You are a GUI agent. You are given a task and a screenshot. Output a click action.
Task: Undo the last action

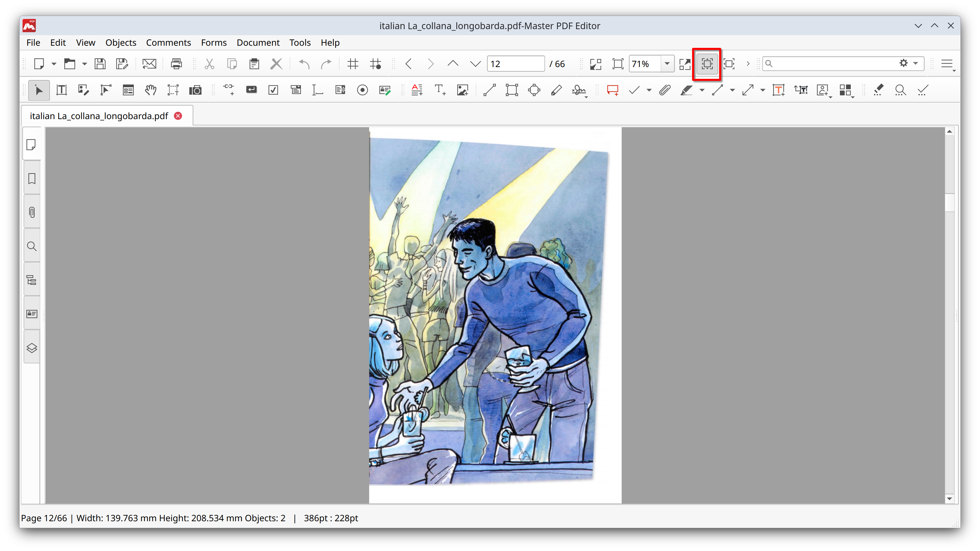(x=304, y=63)
